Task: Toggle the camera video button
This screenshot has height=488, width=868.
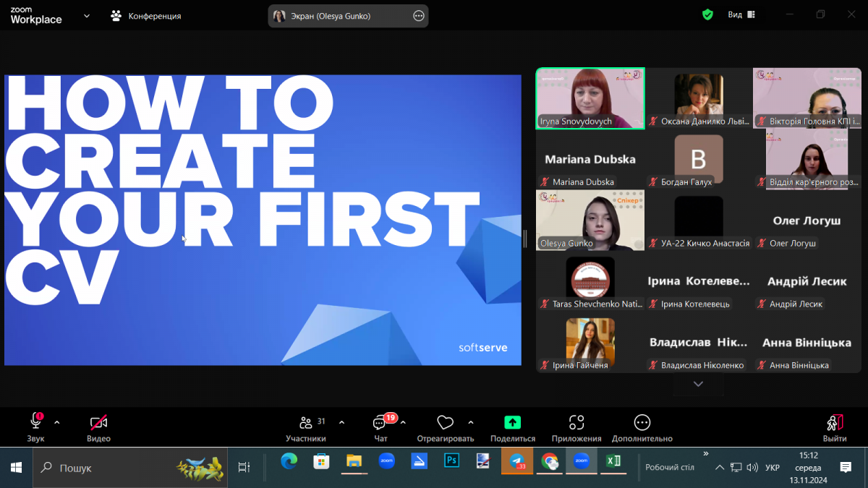Action: pyautogui.click(x=98, y=423)
